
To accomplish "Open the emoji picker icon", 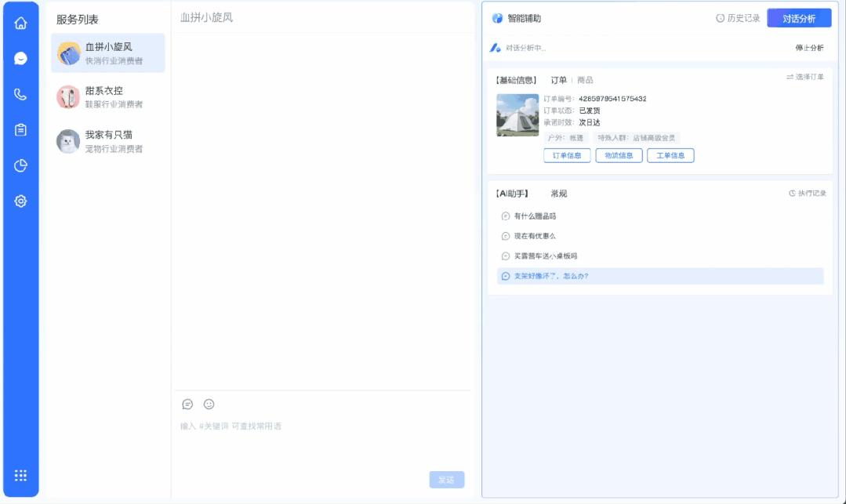I will (209, 404).
